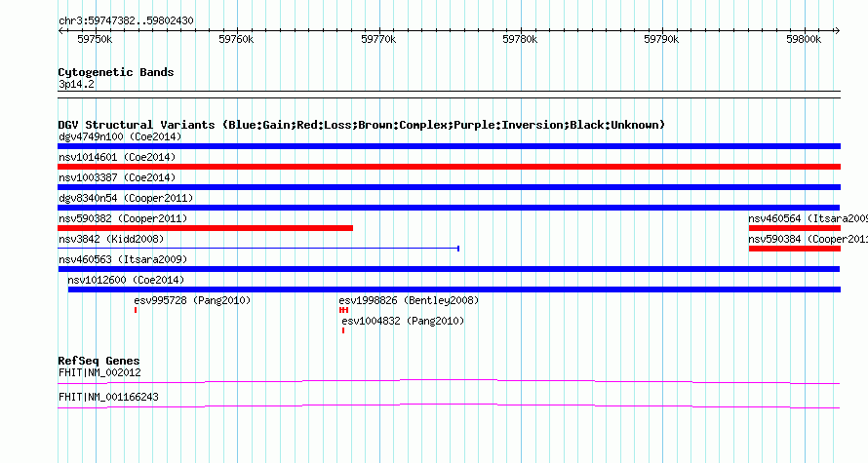The image size is (868, 463).
Task: Click the 59760k ruler tick label
Action: (236, 39)
